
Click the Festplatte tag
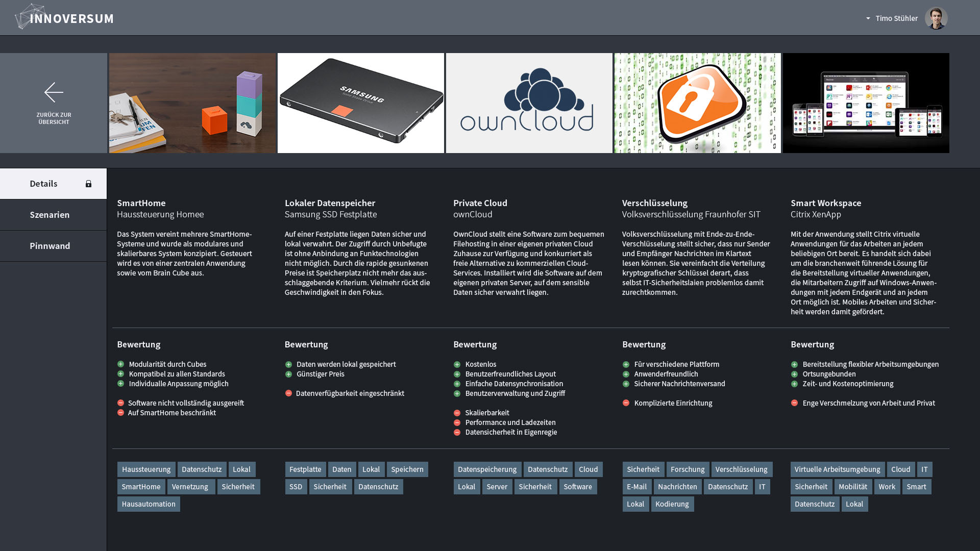coord(305,469)
